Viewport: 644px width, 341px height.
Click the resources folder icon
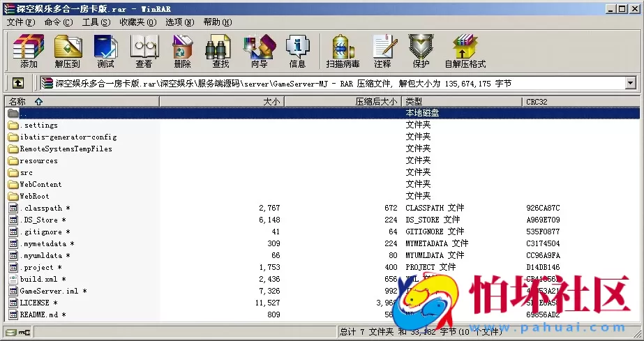(13, 161)
